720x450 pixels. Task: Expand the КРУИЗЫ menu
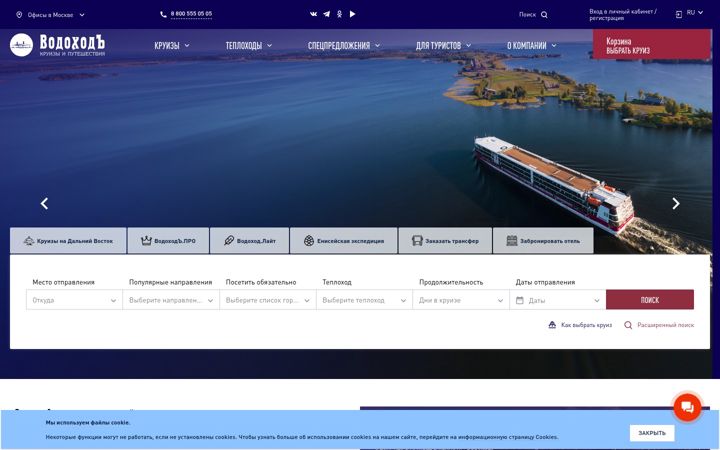[x=172, y=45]
